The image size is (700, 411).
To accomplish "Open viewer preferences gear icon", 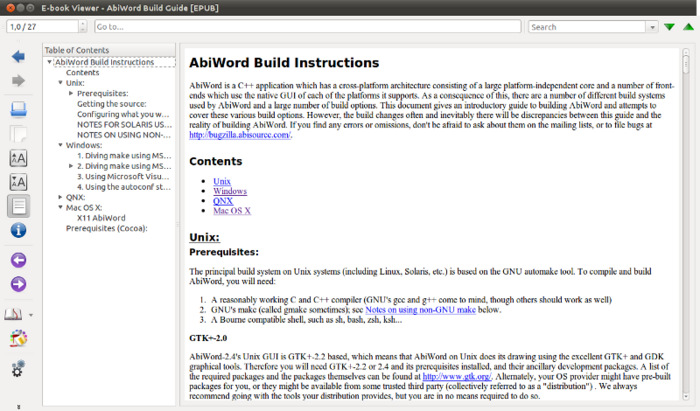I will 18,370.
